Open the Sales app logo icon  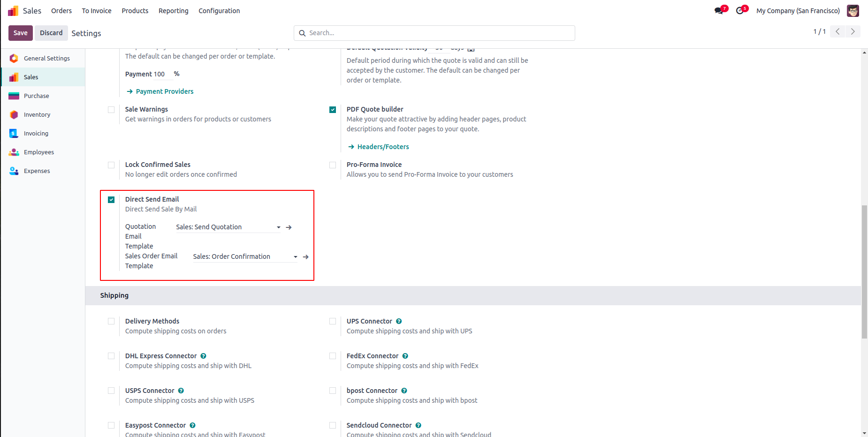13,11
